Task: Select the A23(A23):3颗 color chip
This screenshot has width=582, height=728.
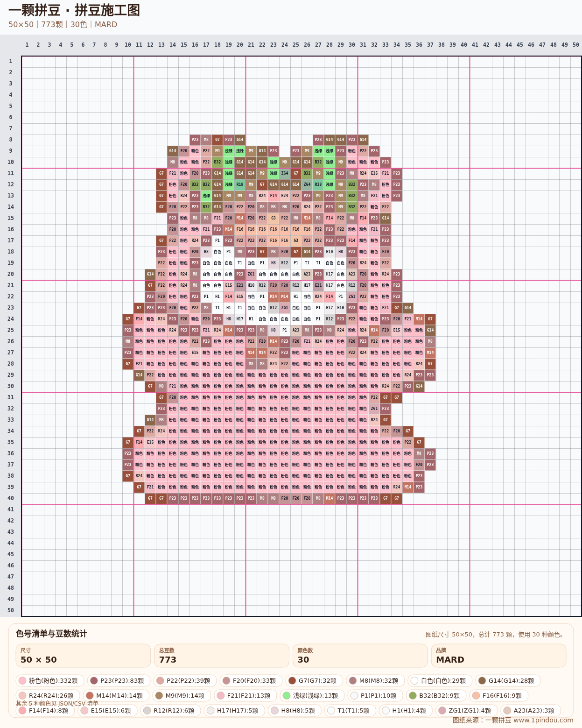Action: click(x=531, y=710)
